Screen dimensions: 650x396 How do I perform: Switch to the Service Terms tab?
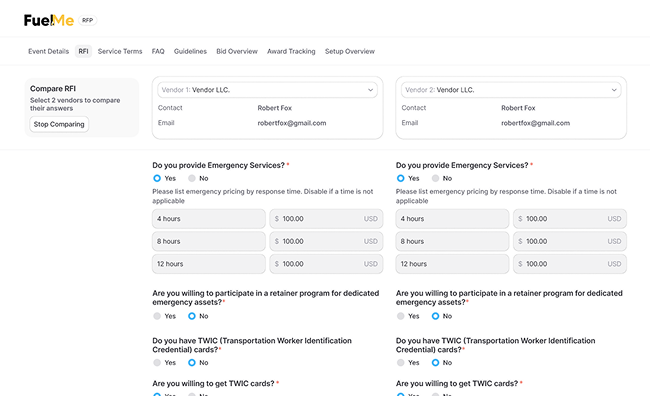(120, 51)
